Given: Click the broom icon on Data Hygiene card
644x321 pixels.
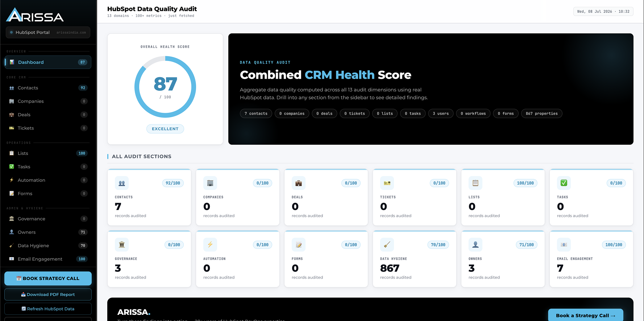Looking at the screenshot, I should [x=387, y=245].
